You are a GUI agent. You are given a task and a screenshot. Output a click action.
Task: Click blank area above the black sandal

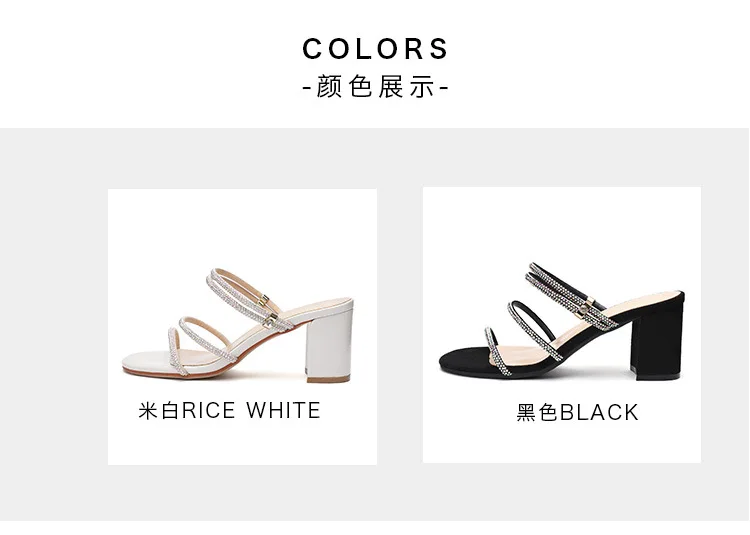click(562, 224)
